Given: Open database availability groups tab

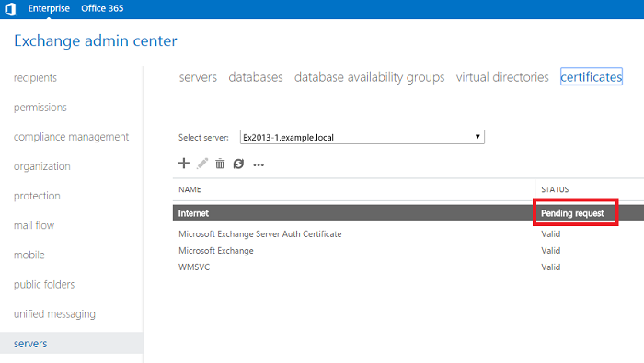Looking at the screenshot, I should click(369, 77).
